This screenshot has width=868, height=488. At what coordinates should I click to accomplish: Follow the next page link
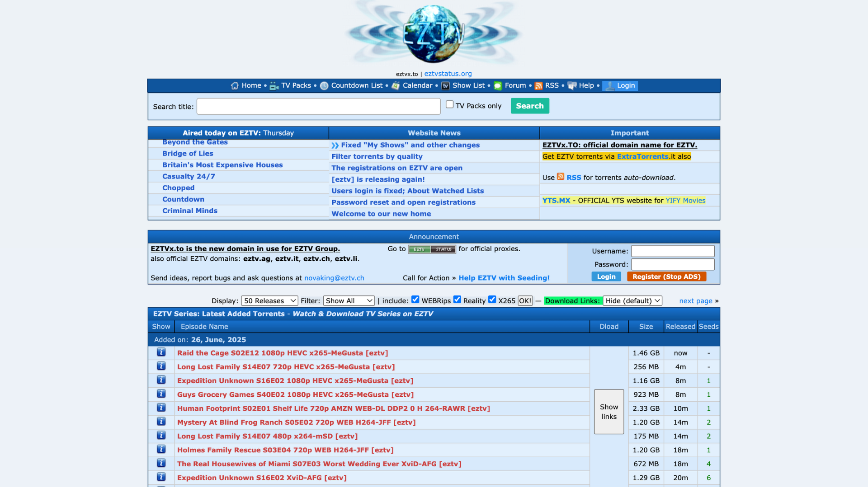[695, 300]
